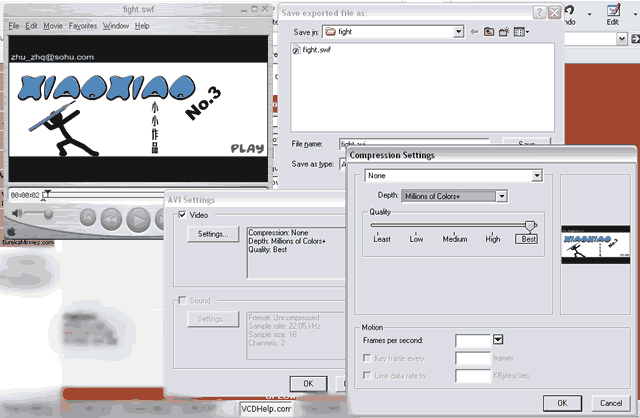640x418 pixels.
Task: Minimize the fight.swf player window
Action: tap(244, 9)
